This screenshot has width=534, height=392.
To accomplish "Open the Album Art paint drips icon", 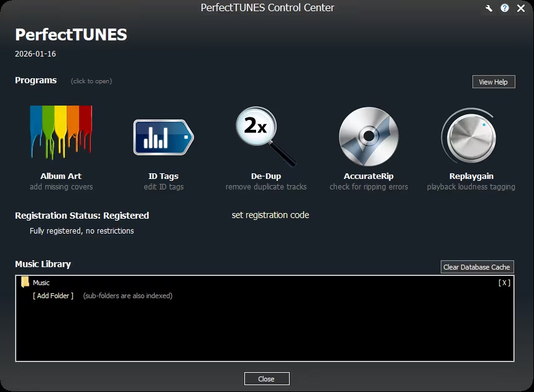I will pos(61,133).
